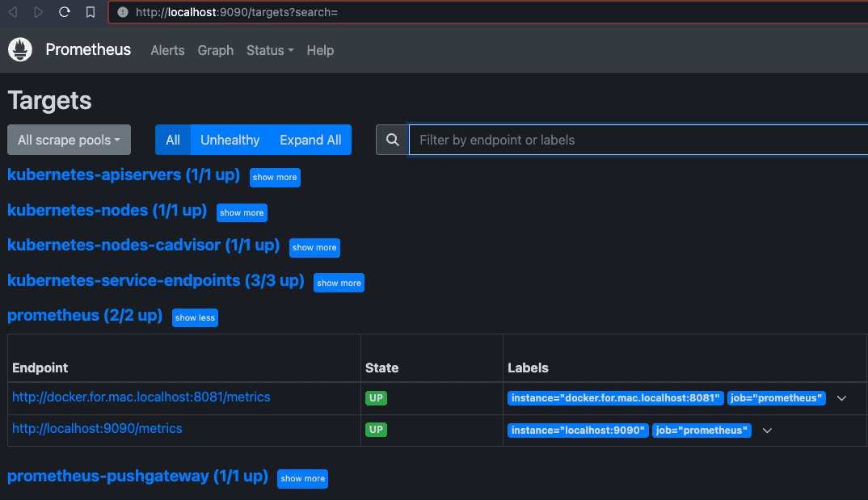The image size is (868, 500).
Task: Click the bookmark icon in the browser bar
Action: click(x=91, y=12)
